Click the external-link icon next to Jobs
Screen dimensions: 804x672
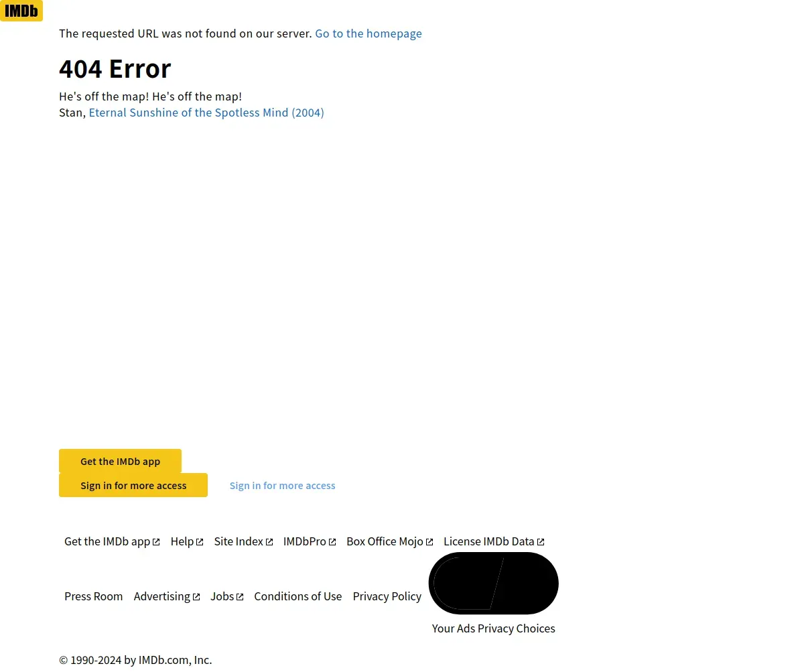[x=240, y=597]
